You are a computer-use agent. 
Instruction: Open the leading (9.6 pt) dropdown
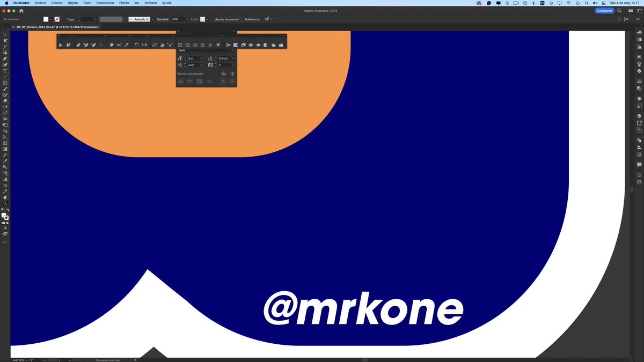point(232,58)
